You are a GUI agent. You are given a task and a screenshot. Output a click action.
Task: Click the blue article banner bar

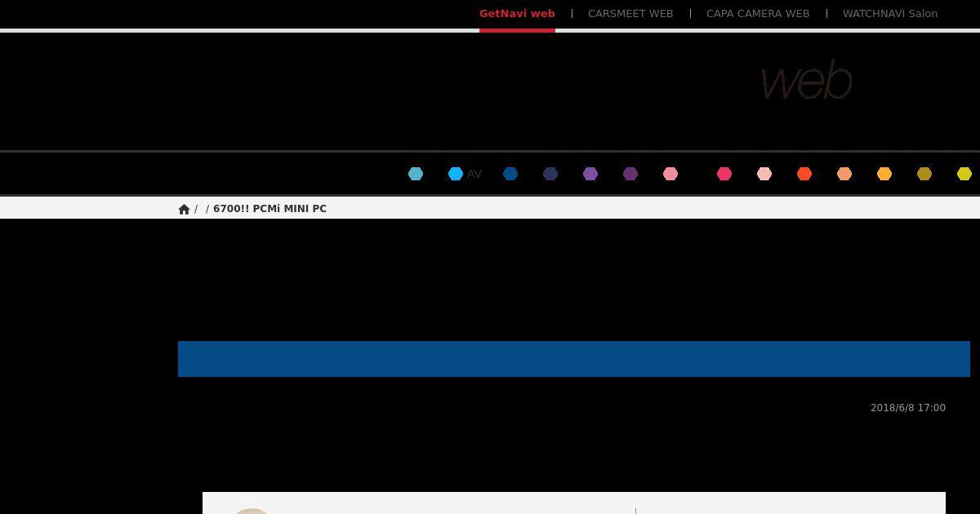[574, 359]
